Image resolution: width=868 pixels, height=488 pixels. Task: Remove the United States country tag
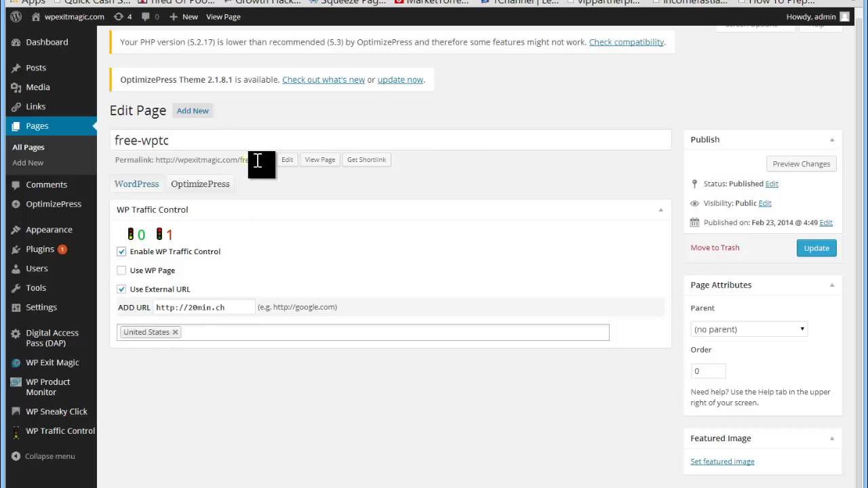[175, 332]
